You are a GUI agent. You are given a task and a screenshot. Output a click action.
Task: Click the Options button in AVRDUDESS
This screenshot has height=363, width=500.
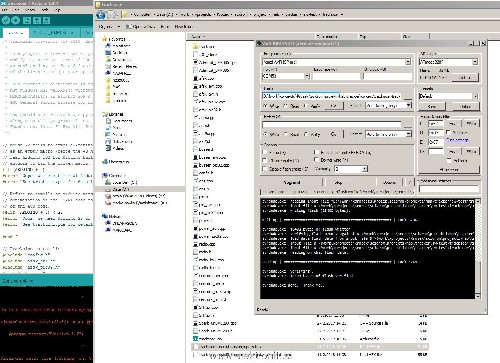[x=389, y=183]
